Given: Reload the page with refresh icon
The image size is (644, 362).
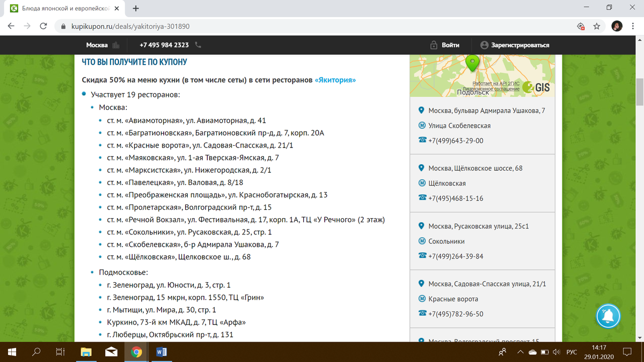Looking at the screenshot, I should pos(44,26).
